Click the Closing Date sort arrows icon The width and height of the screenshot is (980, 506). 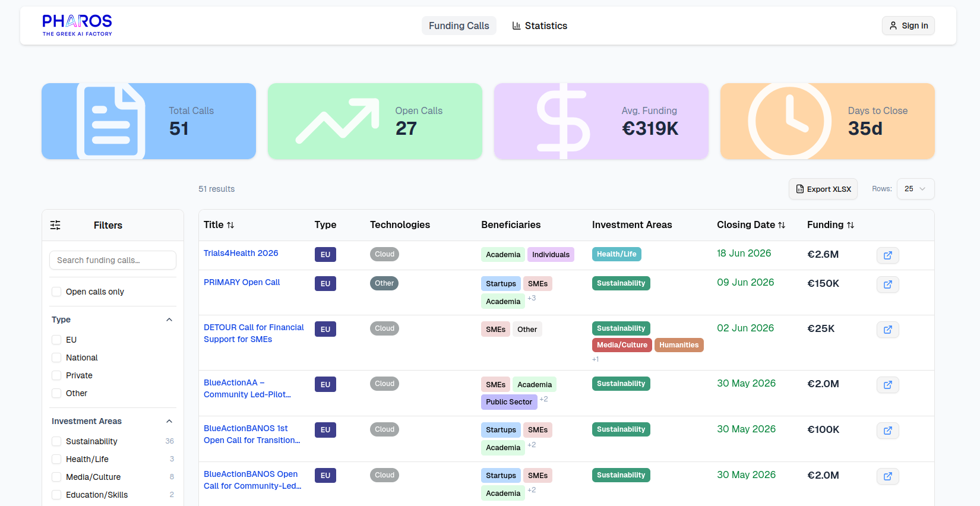pyautogui.click(x=782, y=225)
